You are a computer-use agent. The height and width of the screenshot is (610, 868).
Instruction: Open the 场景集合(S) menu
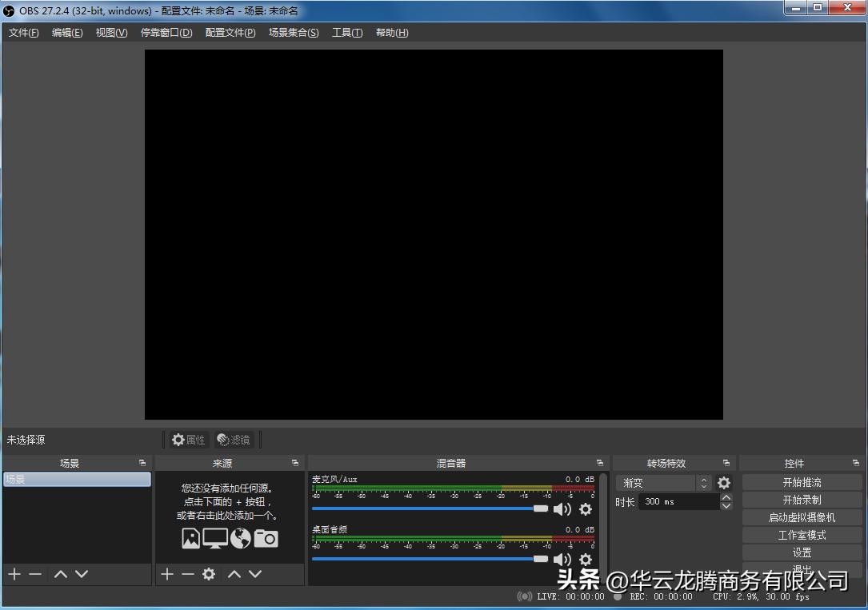[293, 33]
